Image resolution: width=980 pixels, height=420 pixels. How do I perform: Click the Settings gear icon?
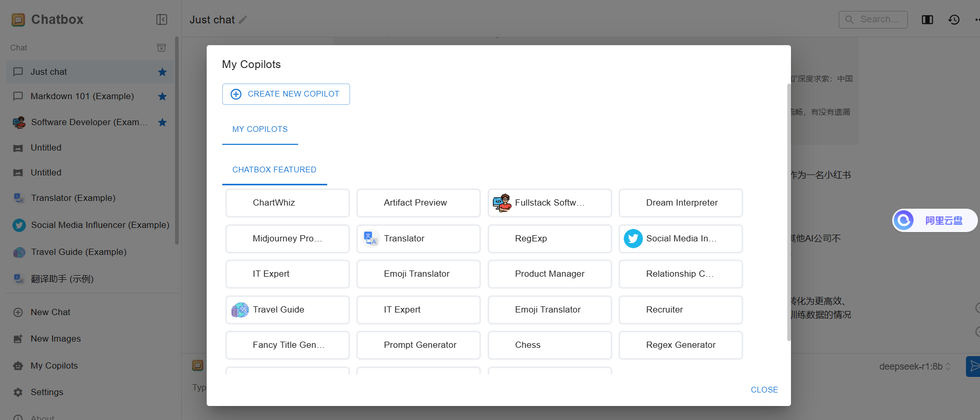point(18,392)
